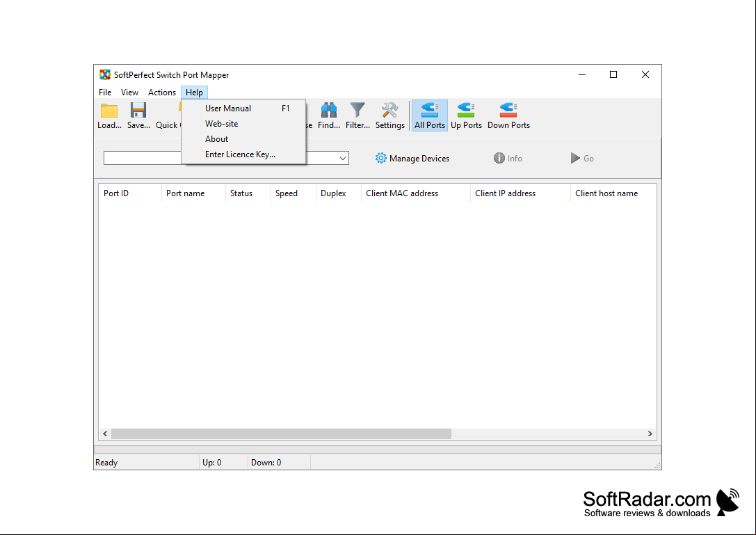
Task: Sort by Client MAC address column header
Action: click(416, 193)
